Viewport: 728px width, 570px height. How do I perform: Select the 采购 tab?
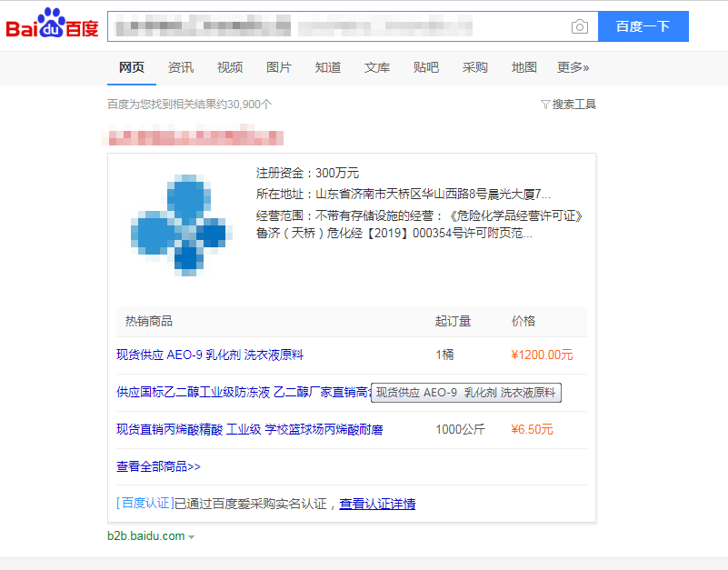[x=475, y=67]
